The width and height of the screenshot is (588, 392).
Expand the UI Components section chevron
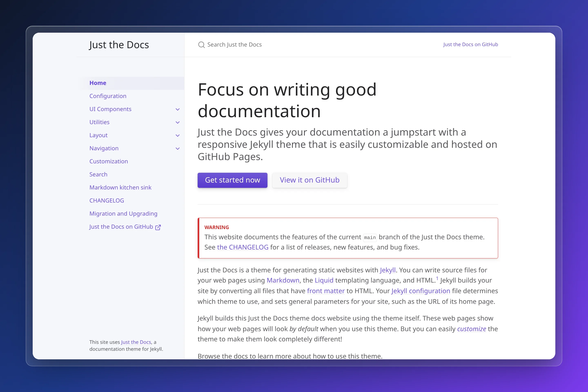177,109
